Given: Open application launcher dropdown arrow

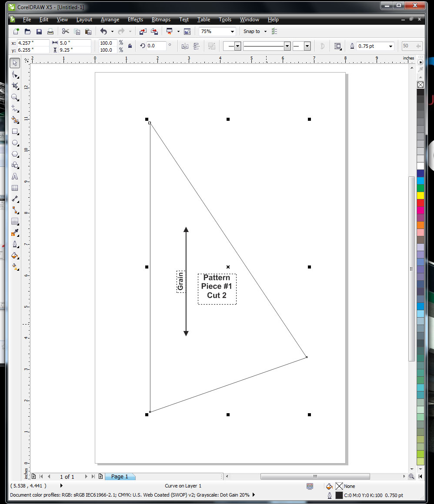Looking at the screenshot, I should tap(178, 31).
